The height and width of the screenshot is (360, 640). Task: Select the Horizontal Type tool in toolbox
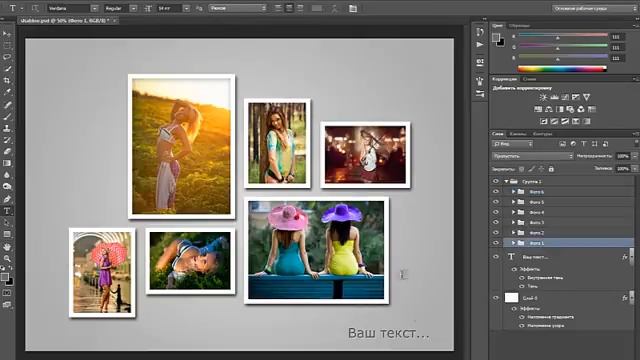(7, 211)
